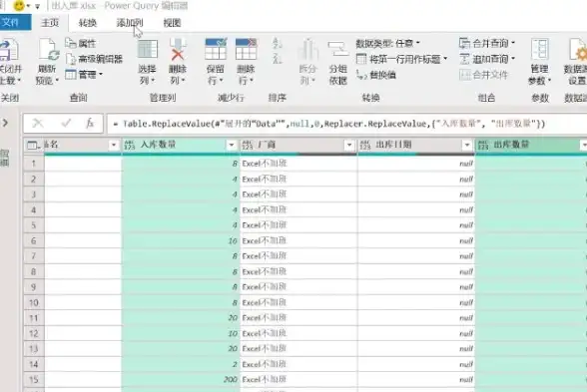This screenshot has height=392, width=587.
Task: Click the 入库数量 value 2 in row 14
Action: [235, 364]
